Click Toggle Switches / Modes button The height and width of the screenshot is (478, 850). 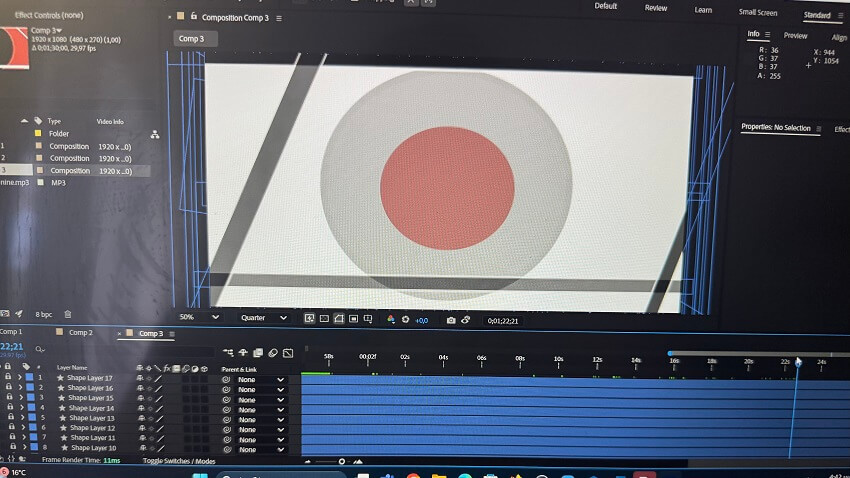point(179,461)
